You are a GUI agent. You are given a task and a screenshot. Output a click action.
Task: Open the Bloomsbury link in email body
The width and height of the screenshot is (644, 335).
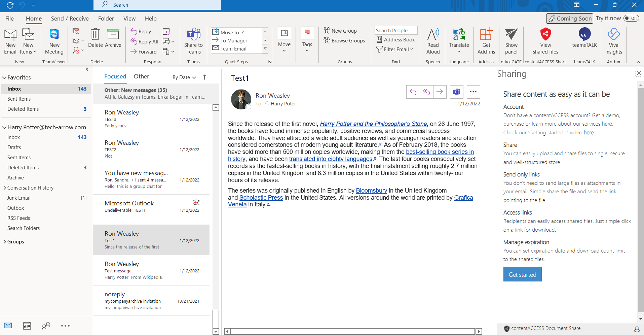coord(371,191)
